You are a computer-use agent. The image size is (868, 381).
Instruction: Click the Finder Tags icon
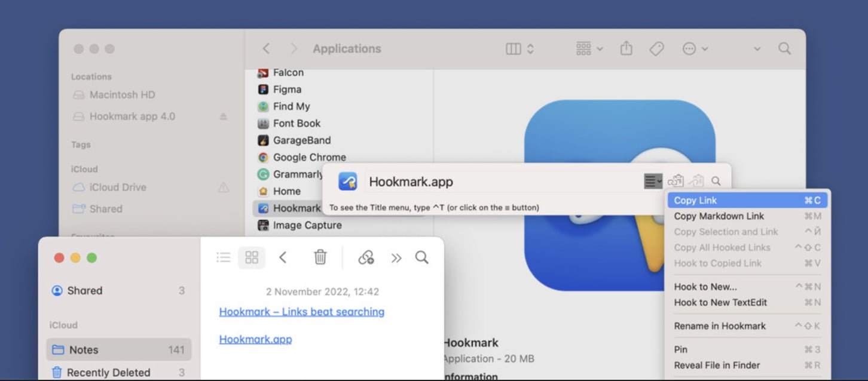[x=656, y=49]
